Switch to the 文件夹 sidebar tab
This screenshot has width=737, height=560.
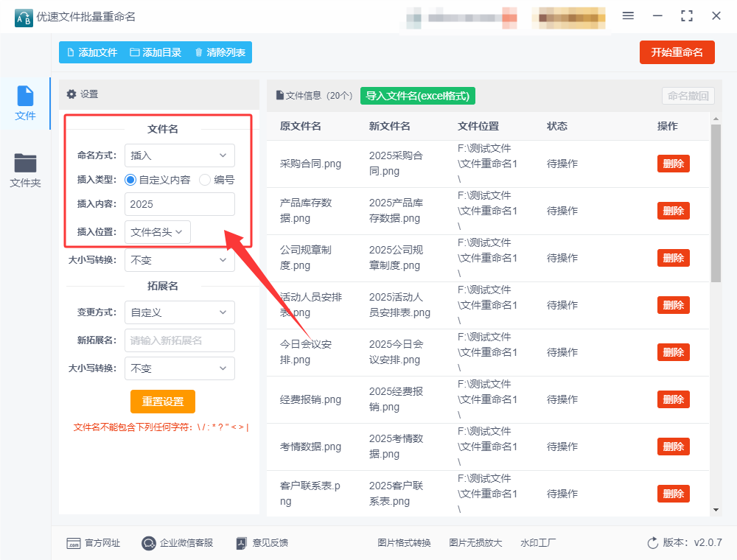click(x=25, y=170)
